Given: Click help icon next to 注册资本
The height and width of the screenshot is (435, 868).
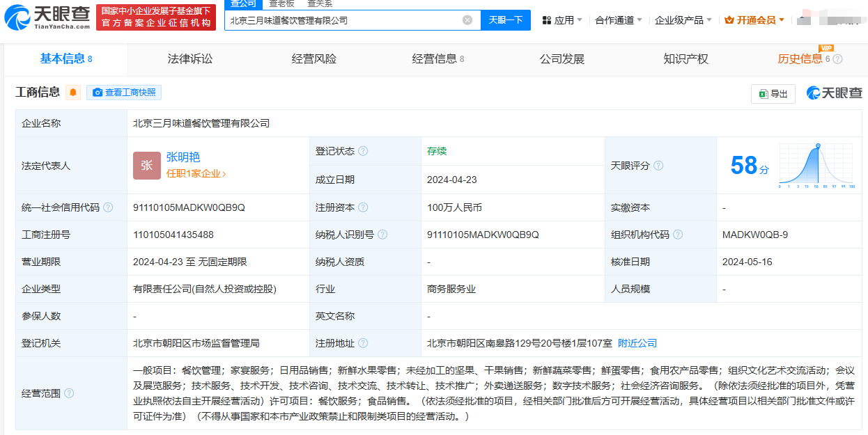Looking at the screenshot, I should tap(363, 207).
